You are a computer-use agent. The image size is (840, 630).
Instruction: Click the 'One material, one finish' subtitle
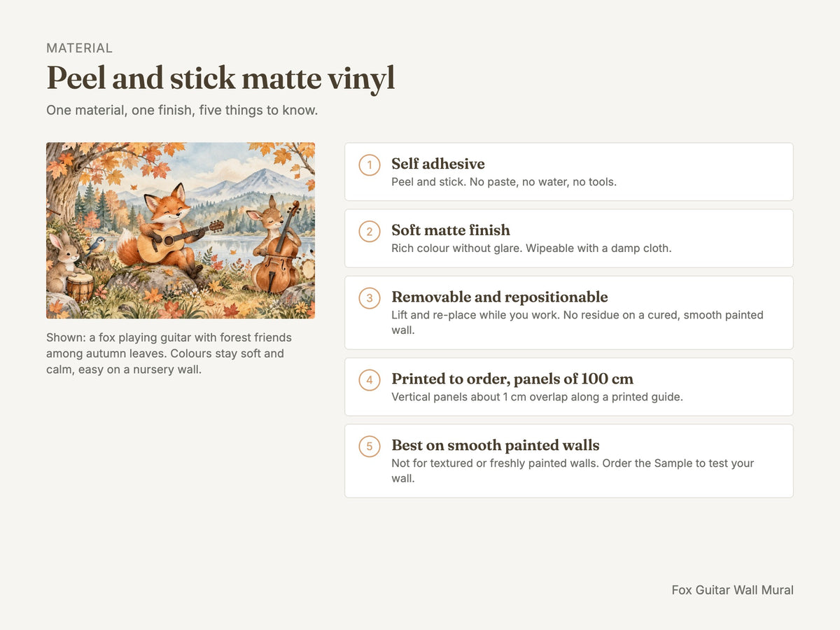(x=182, y=111)
